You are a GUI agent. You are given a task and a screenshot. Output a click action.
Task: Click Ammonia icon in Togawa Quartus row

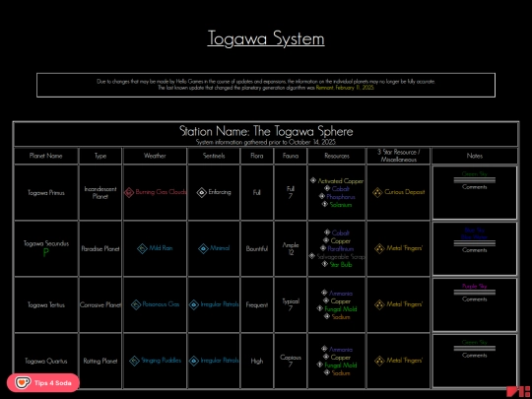(x=324, y=349)
